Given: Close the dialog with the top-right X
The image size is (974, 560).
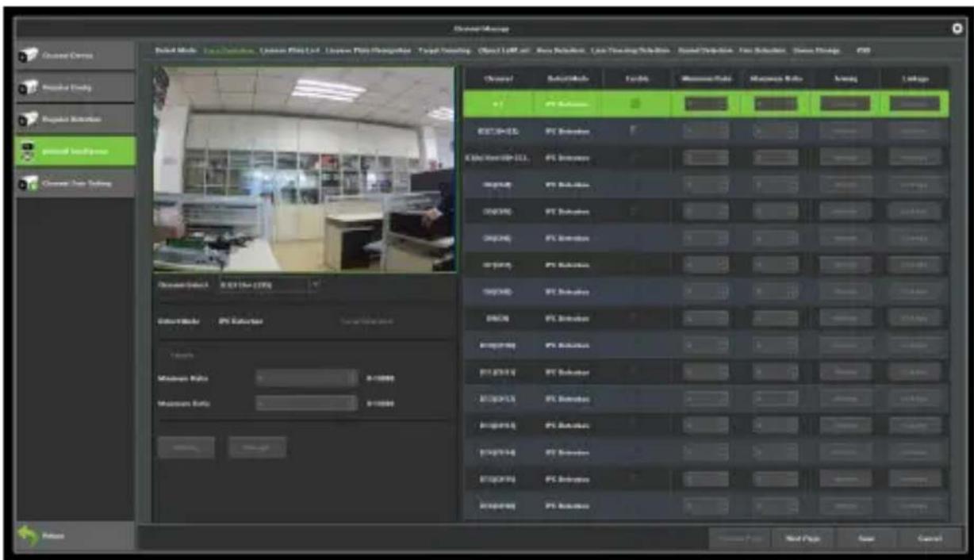Looking at the screenshot, I should point(957,29).
